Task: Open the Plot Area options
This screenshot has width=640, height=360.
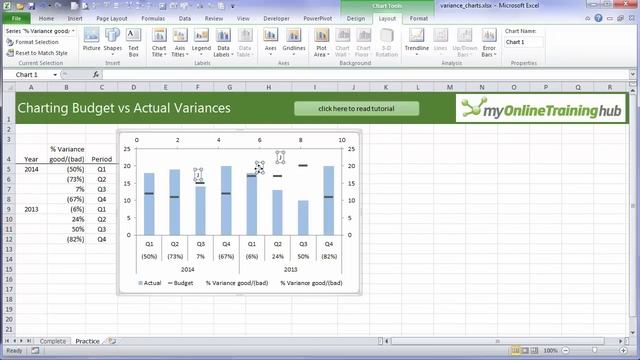Action: [x=321, y=42]
